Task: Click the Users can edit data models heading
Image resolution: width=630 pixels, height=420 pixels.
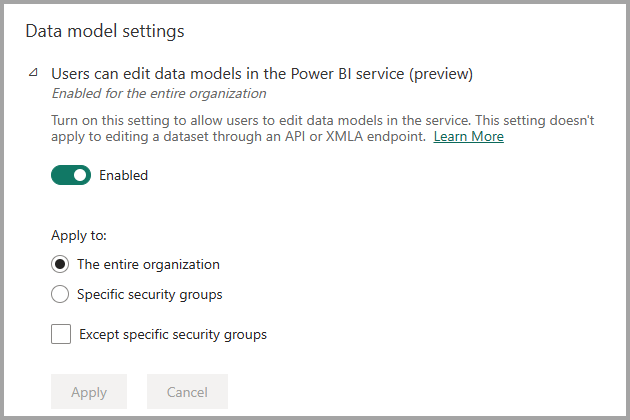Action: 262,74
